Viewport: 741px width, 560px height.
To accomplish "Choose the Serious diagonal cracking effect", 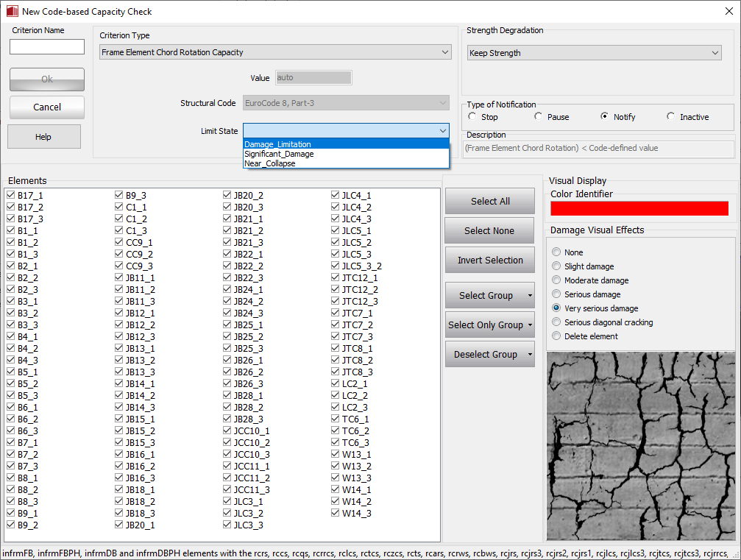I will pyautogui.click(x=556, y=322).
